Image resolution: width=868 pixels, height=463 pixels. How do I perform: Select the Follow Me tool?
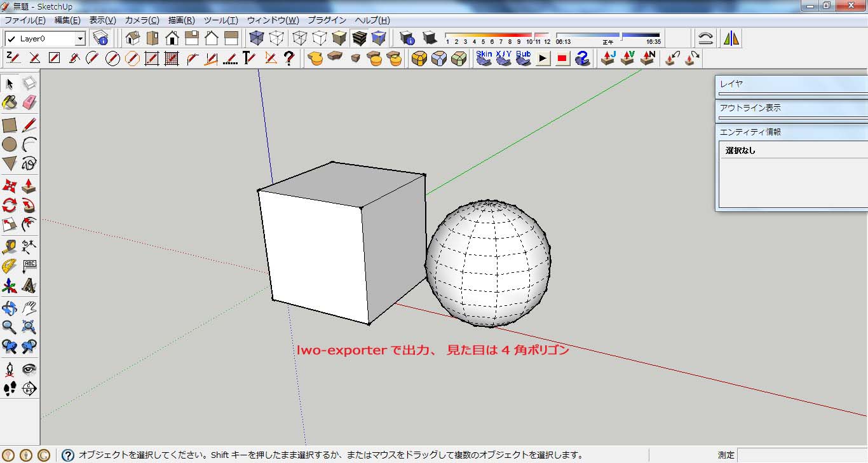click(29, 205)
